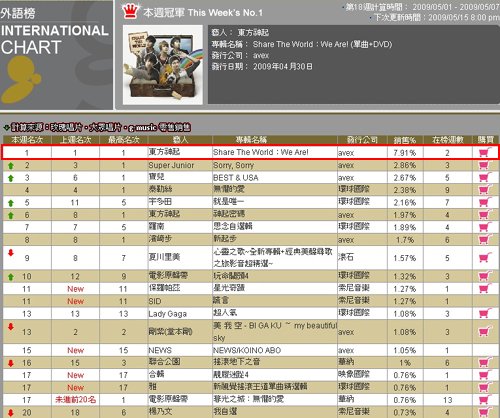Viewport: 500px width, 418px height.
Task: Click the cart icon for Super Junior row
Action: 485,165
